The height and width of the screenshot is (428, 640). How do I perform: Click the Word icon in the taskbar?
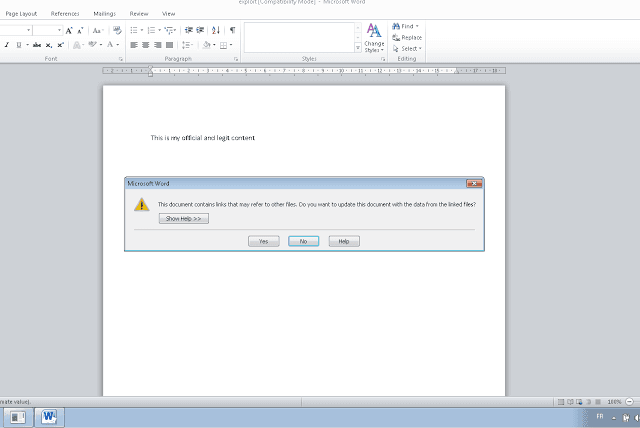49,417
